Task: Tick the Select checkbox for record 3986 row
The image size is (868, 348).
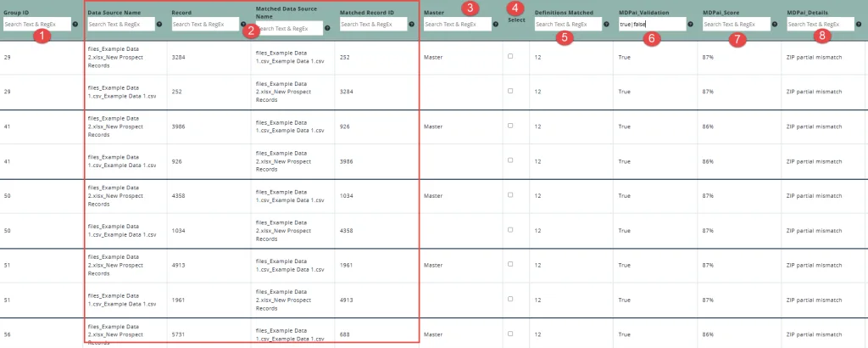Action: pos(510,126)
